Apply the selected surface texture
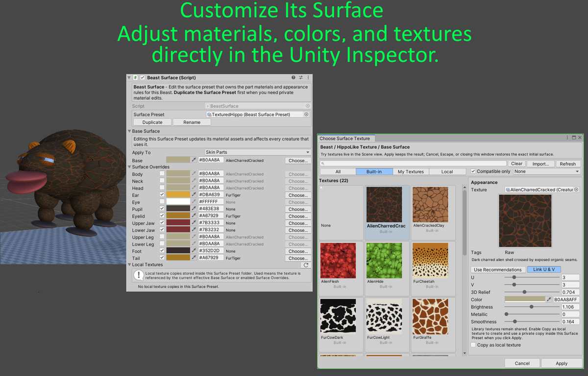The width and height of the screenshot is (588, 376). tap(562, 363)
